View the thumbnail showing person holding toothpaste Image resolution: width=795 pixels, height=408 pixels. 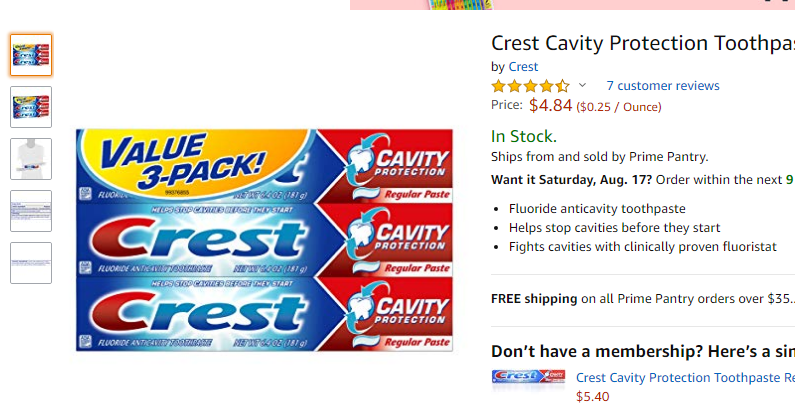tap(31, 159)
